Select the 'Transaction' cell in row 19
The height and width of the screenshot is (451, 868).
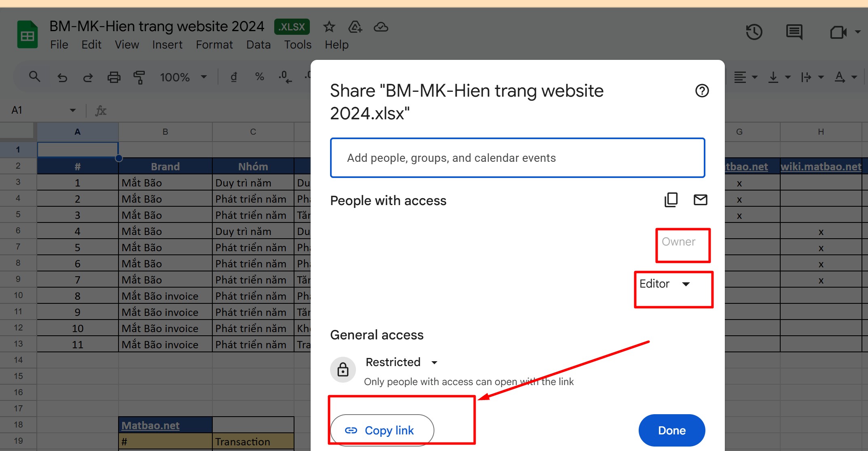pyautogui.click(x=253, y=441)
